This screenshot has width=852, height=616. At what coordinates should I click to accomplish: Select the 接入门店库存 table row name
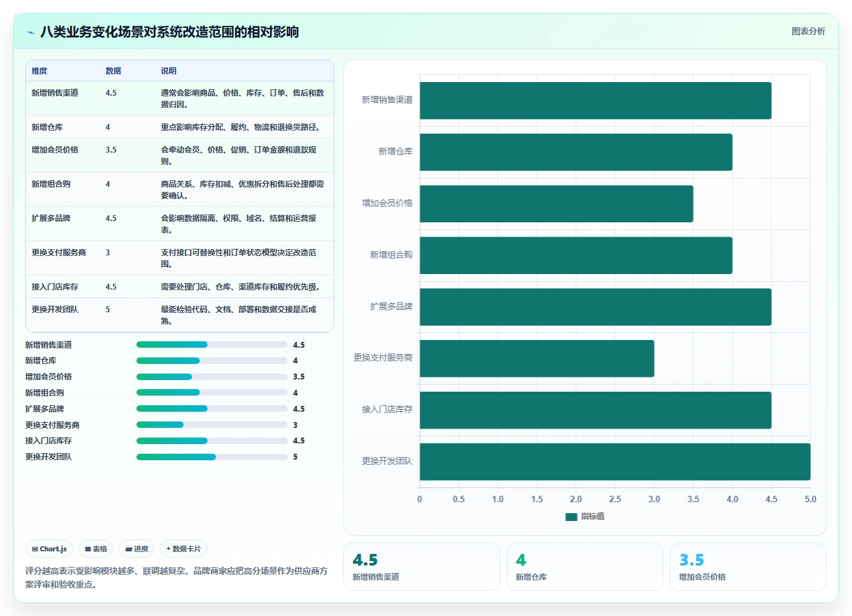(55, 287)
